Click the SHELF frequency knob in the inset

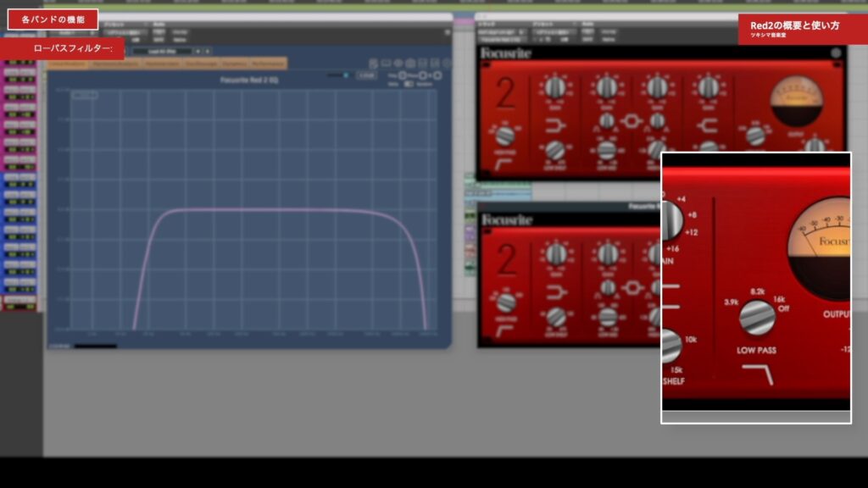click(x=671, y=346)
